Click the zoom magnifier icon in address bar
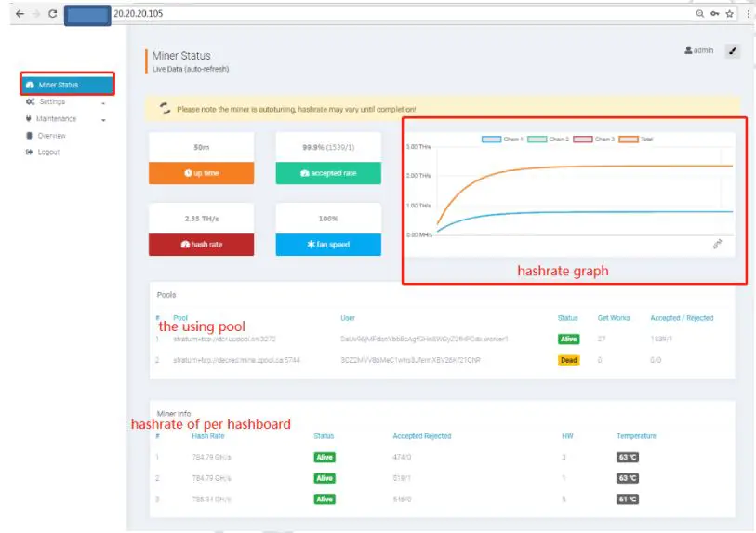 click(x=699, y=14)
